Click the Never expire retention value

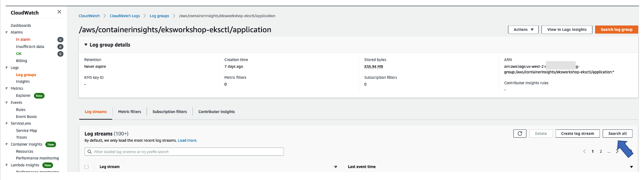pyautogui.click(x=95, y=66)
